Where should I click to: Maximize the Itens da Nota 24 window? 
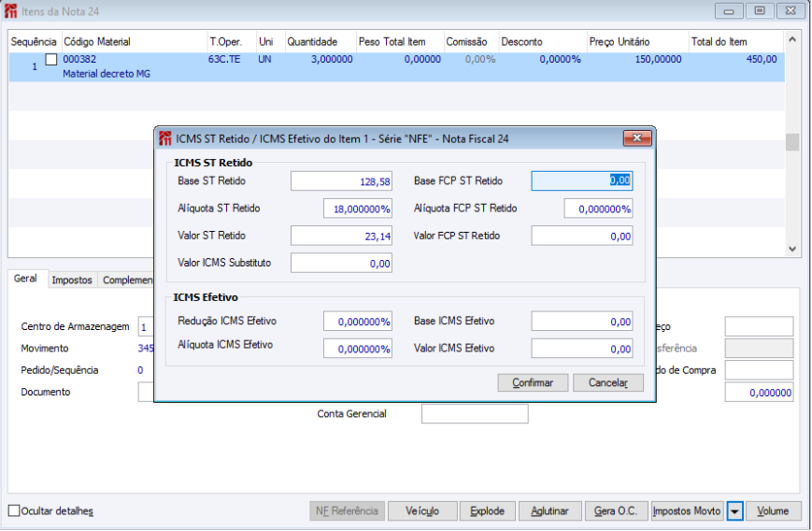pos(759,11)
